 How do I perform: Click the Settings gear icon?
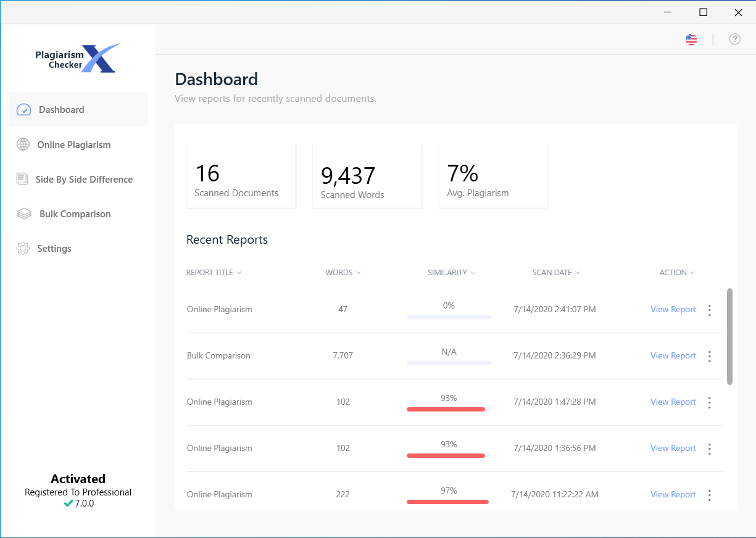coord(23,249)
